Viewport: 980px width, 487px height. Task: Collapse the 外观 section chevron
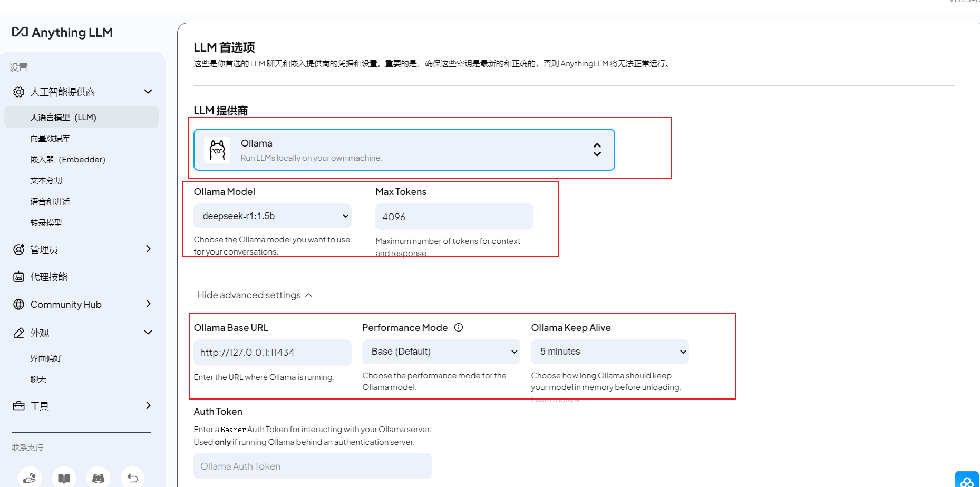point(148,333)
